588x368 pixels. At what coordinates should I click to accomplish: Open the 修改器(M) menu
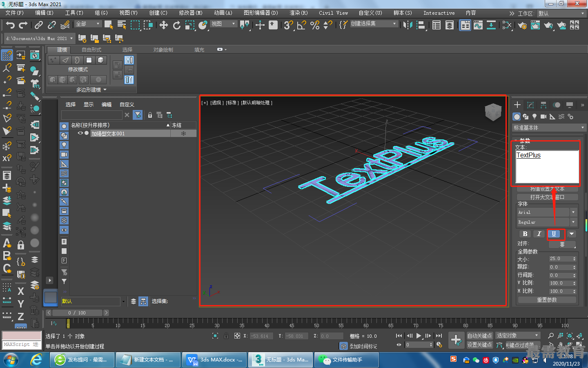click(x=191, y=13)
